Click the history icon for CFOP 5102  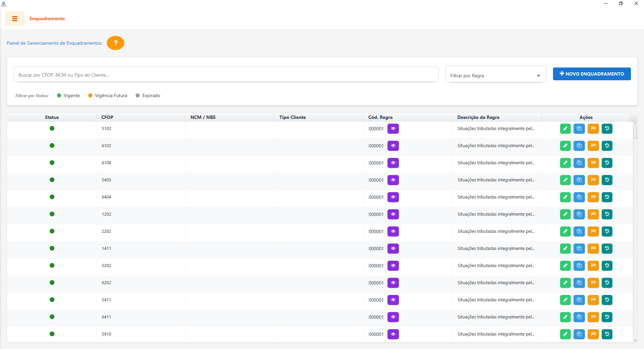click(607, 129)
